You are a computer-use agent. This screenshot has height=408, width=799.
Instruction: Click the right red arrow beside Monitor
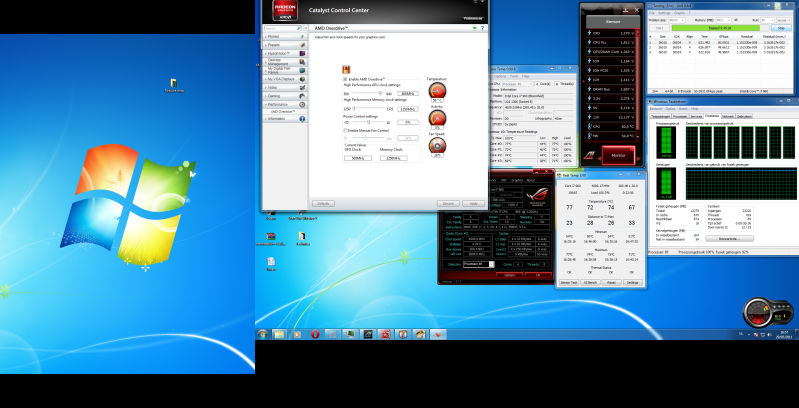(638, 159)
